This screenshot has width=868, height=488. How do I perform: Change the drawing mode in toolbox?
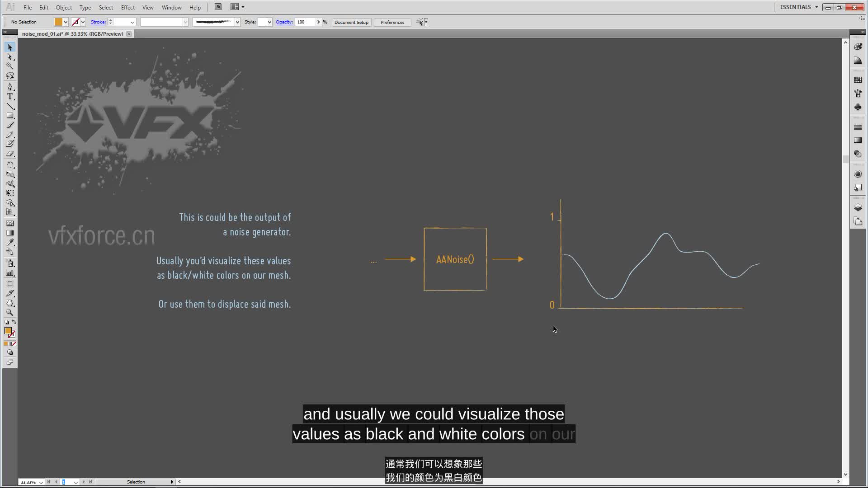(x=10, y=352)
